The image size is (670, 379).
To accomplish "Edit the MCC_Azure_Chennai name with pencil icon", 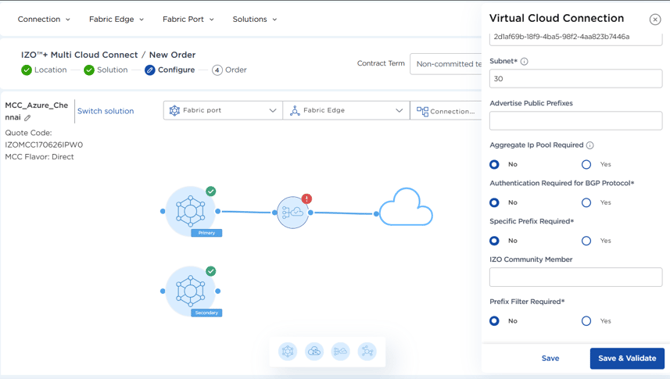I will 28,118.
